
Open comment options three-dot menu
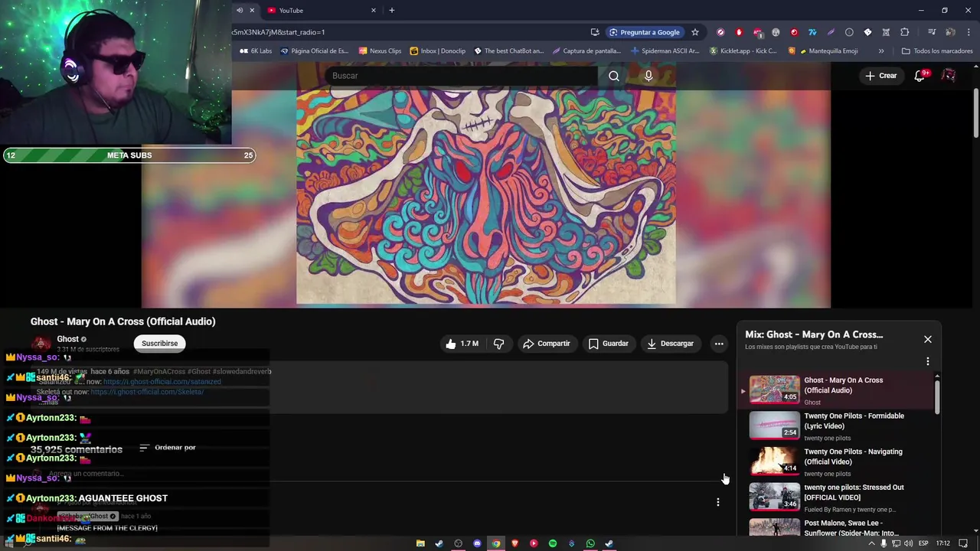click(718, 502)
